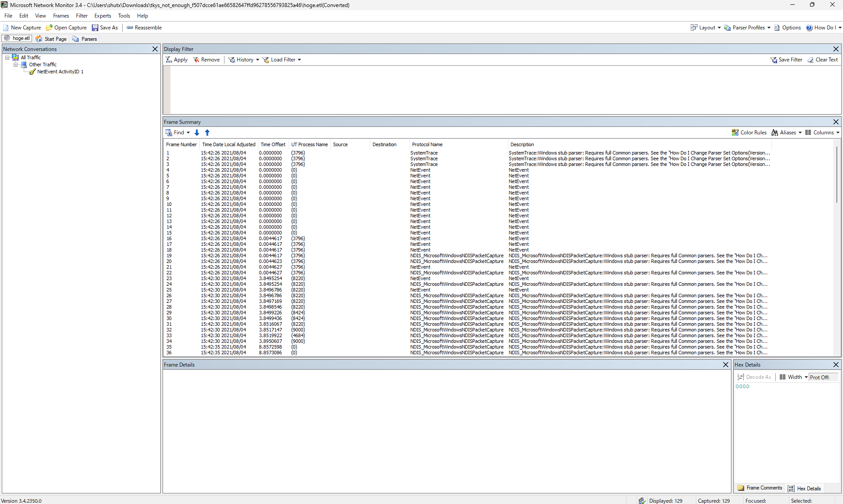
Task: Click the UT Process Name column header
Action: click(310, 144)
